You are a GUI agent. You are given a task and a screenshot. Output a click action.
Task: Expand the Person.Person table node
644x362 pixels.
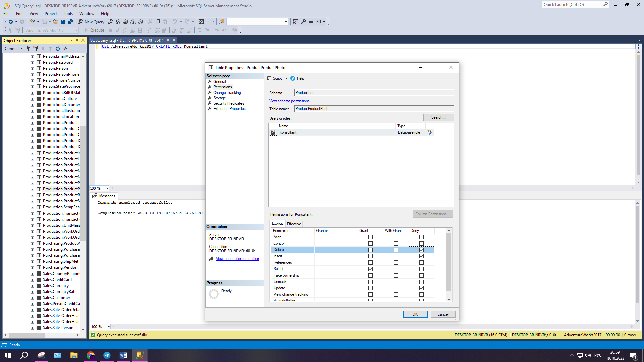point(33,69)
